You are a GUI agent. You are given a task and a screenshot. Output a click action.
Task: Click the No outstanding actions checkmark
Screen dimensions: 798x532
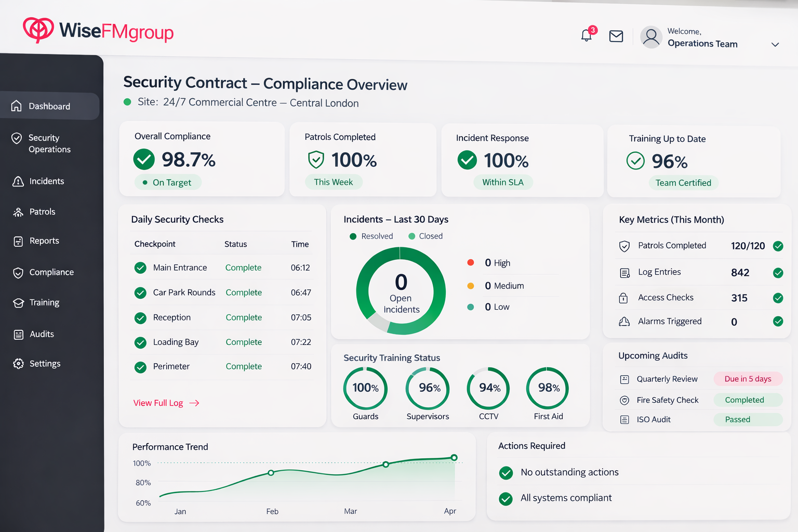click(506, 473)
